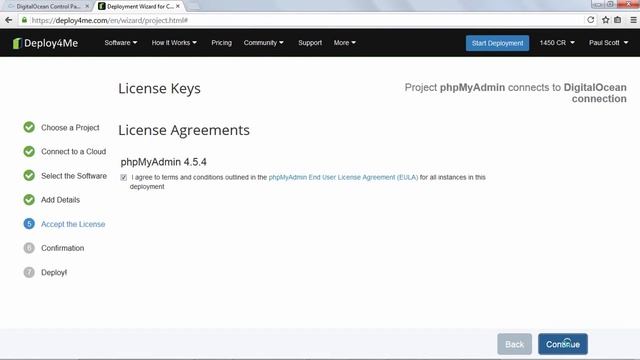Screen dimensions: 640x360
Task: Close the Deployment Wizard tab
Action: (x=178, y=6)
